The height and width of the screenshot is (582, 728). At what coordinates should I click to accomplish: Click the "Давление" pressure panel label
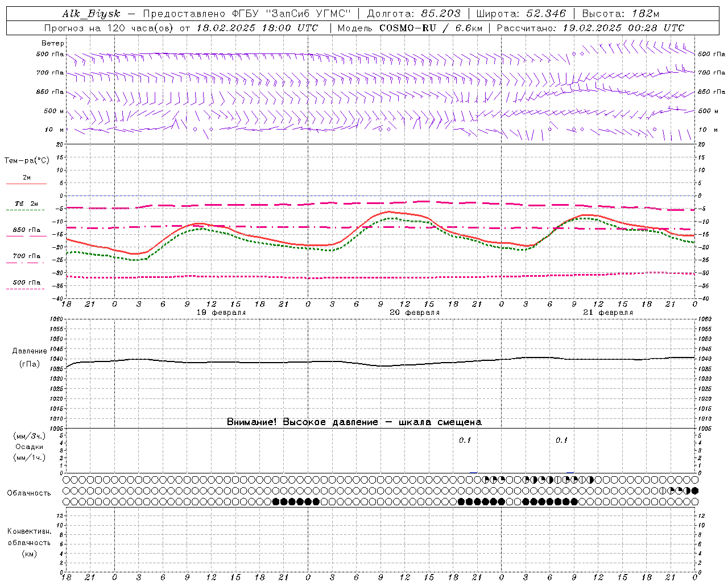30,351
